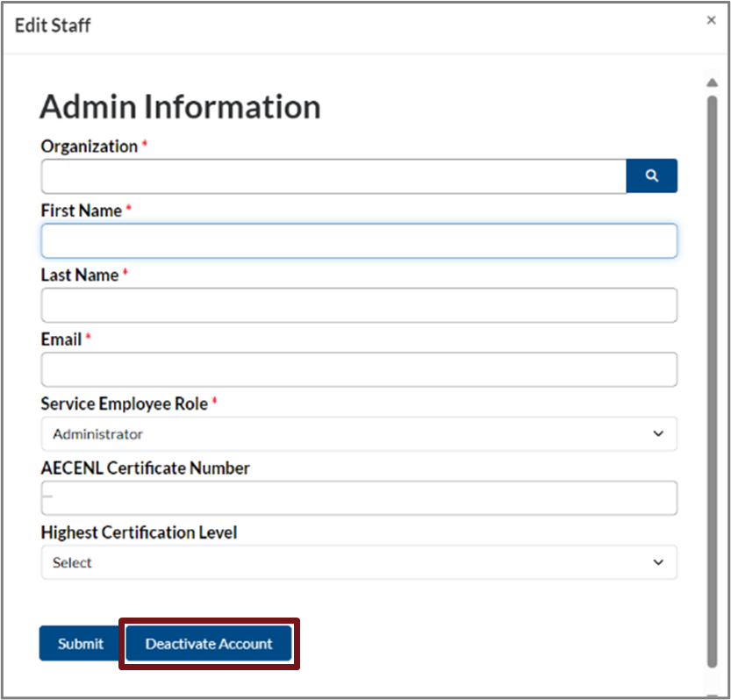The height and width of the screenshot is (700, 731).
Task: Click the Last Name input field
Action: pyautogui.click(x=359, y=305)
